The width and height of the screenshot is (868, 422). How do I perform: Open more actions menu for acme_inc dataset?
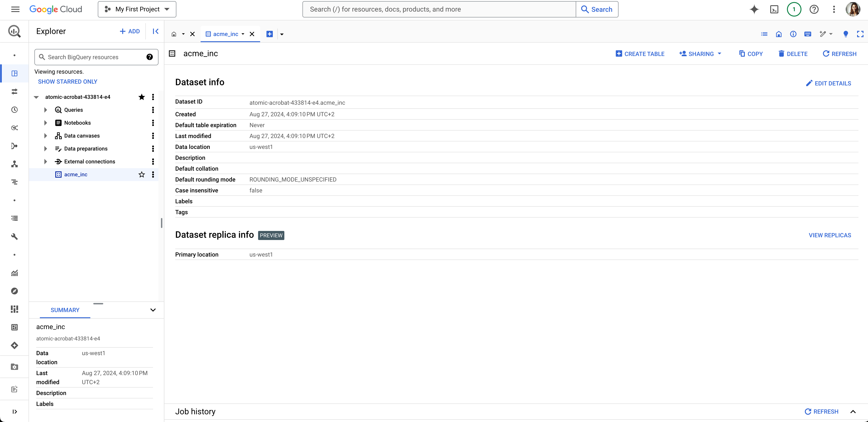click(153, 175)
